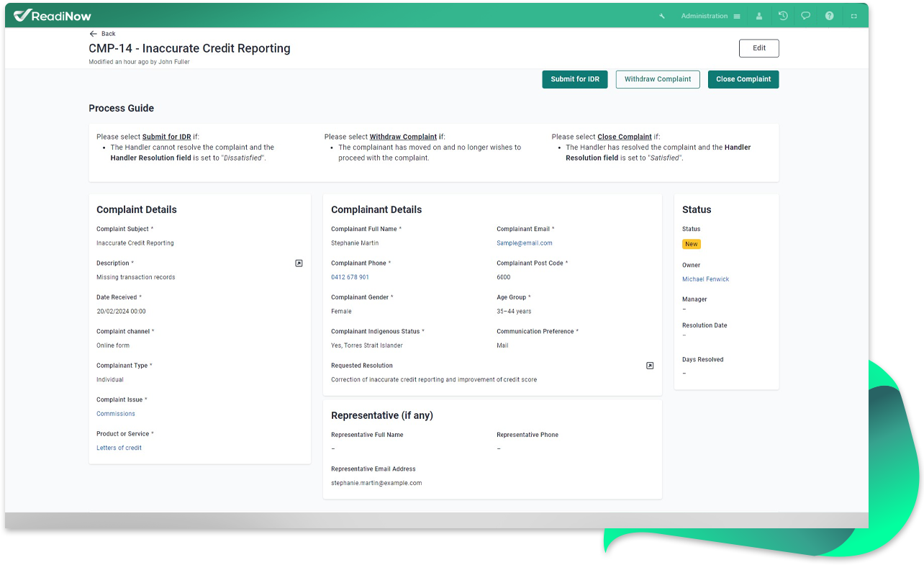
Task: Open the Administration menu
Action: tap(710, 16)
